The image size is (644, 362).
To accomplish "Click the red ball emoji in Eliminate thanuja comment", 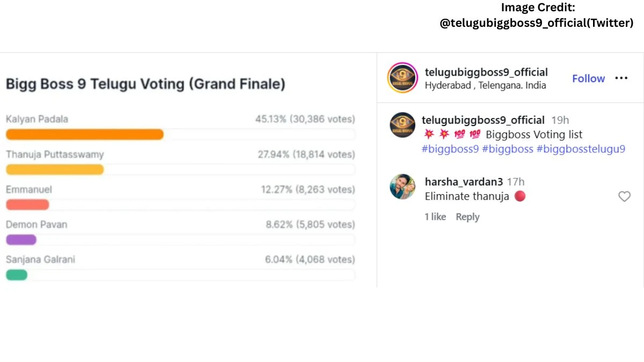I will [x=519, y=196].
